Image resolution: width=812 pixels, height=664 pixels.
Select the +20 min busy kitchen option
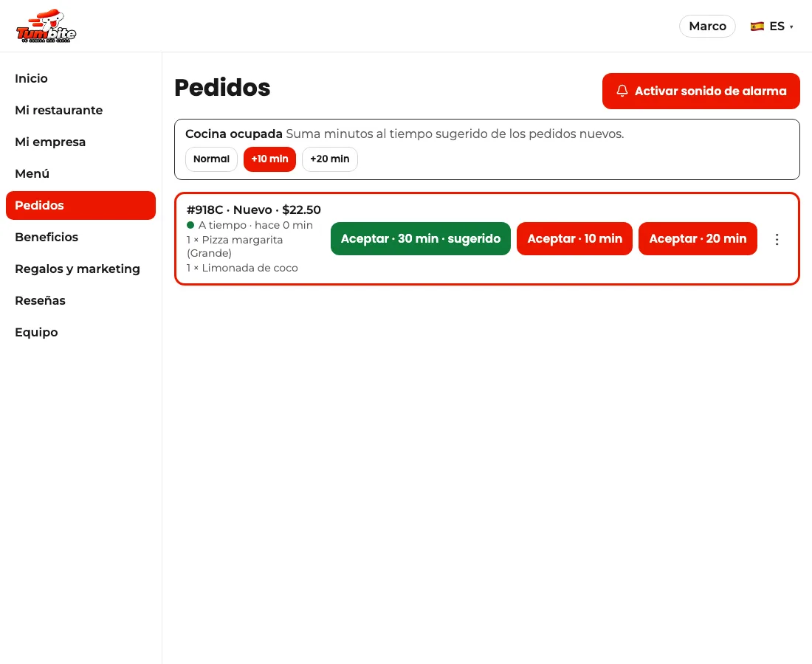330,159
